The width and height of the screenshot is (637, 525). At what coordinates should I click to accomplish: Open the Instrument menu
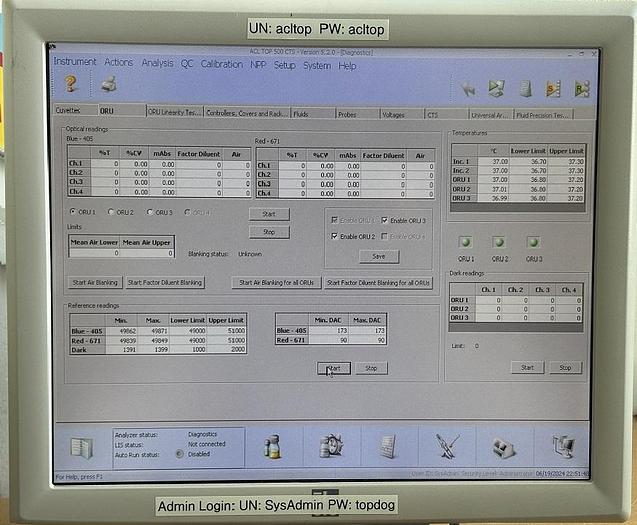[75, 61]
